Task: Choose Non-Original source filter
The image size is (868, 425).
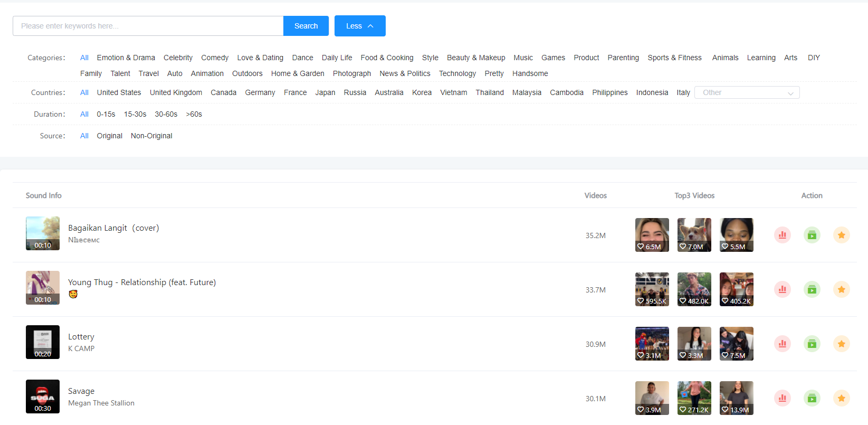Action: 151,136
